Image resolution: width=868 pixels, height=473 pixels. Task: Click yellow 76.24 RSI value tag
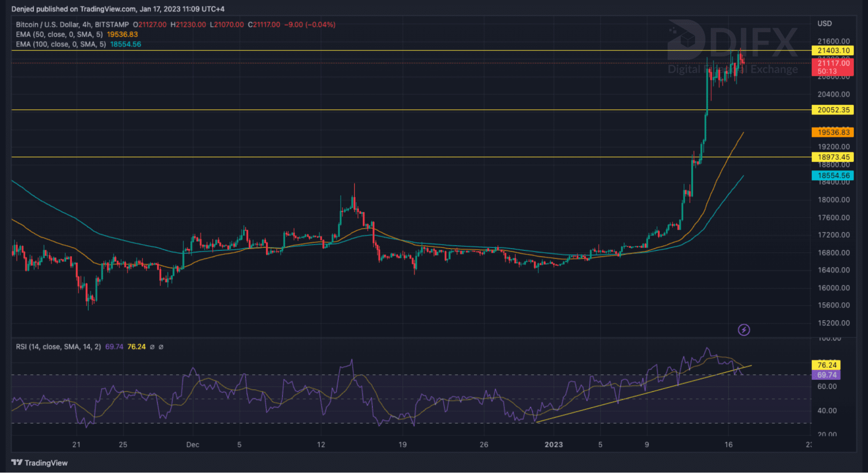pyautogui.click(x=826, y=365)
